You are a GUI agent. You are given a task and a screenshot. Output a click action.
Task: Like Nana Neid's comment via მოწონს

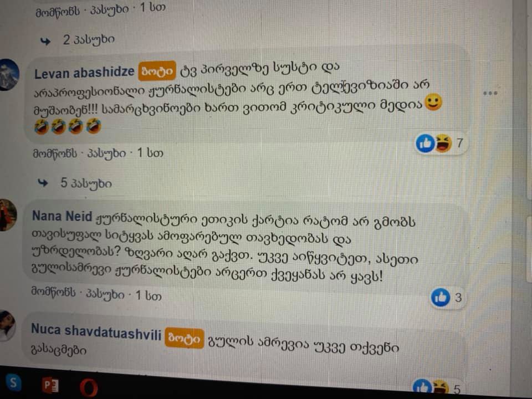(54, 292)
